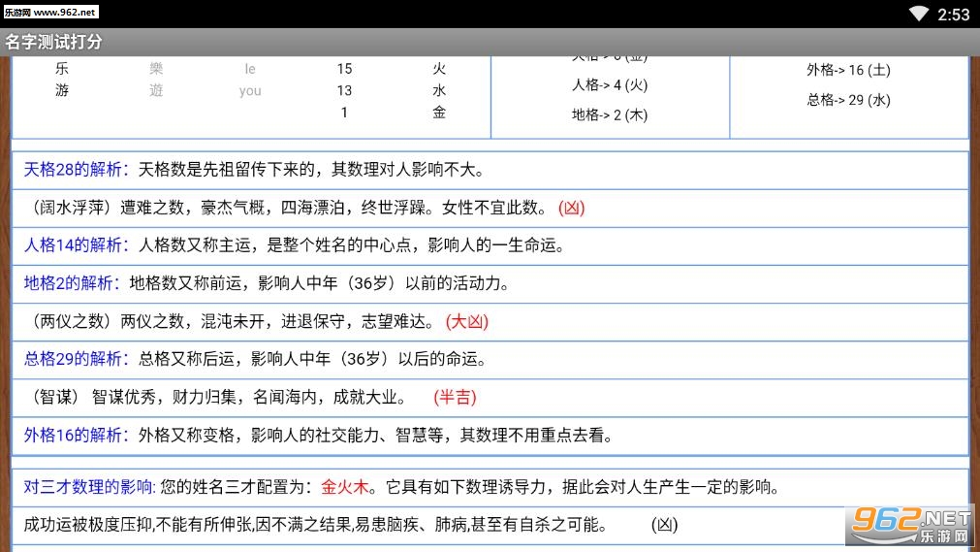Click the 对三才数理的影响 heading
980x552 pixels.
click(x=89, y=487)
